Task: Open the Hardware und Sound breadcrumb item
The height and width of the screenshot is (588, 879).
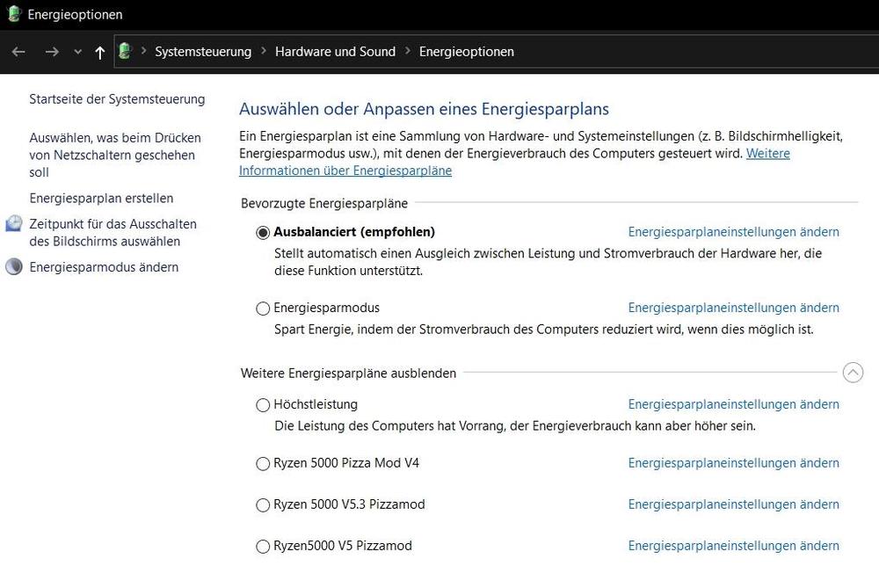Action: coord(335,52)
